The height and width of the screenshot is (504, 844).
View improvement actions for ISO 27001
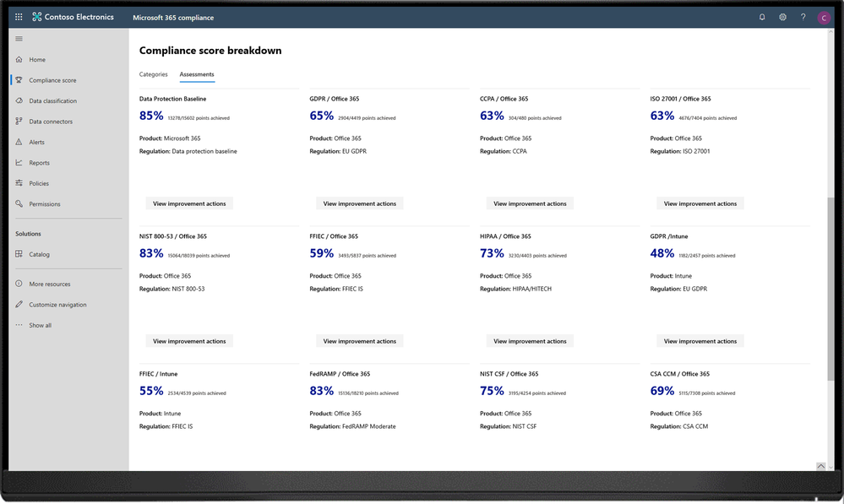point(700,203)
